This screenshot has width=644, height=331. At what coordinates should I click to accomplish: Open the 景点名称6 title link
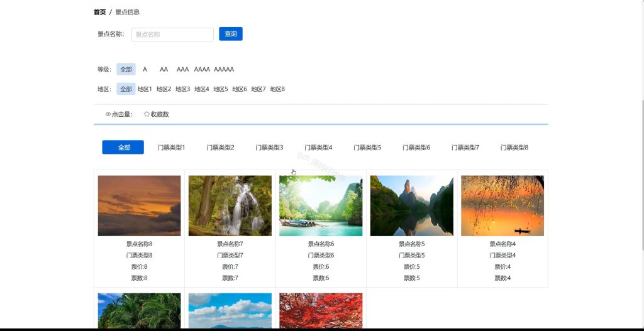321,244
